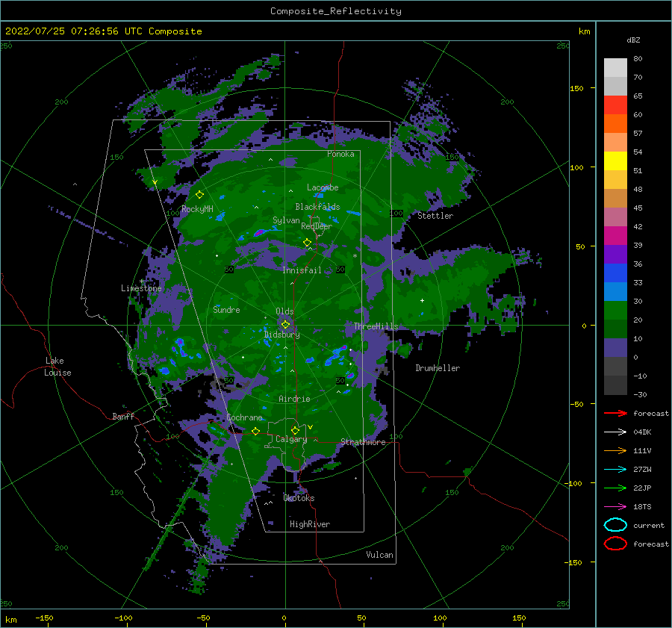Click the Drumheller town label
This screenshot has height=628, width=672.
[438, 368]
